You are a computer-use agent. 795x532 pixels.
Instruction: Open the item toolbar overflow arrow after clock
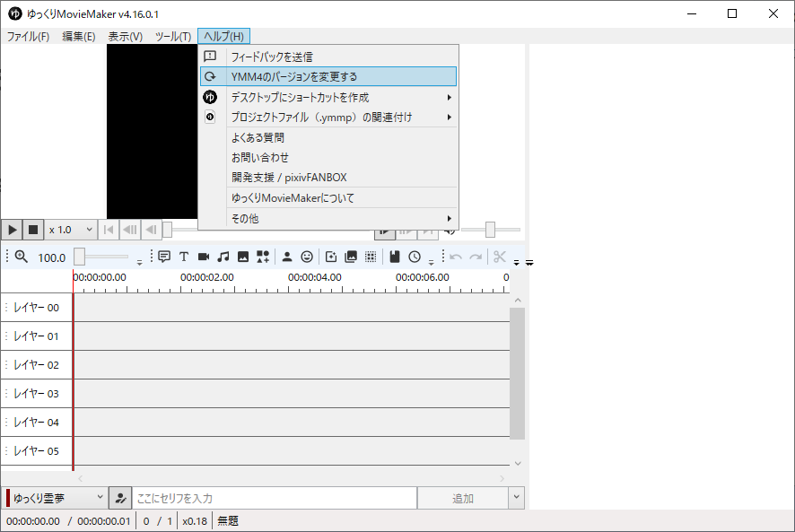point(431,262)
